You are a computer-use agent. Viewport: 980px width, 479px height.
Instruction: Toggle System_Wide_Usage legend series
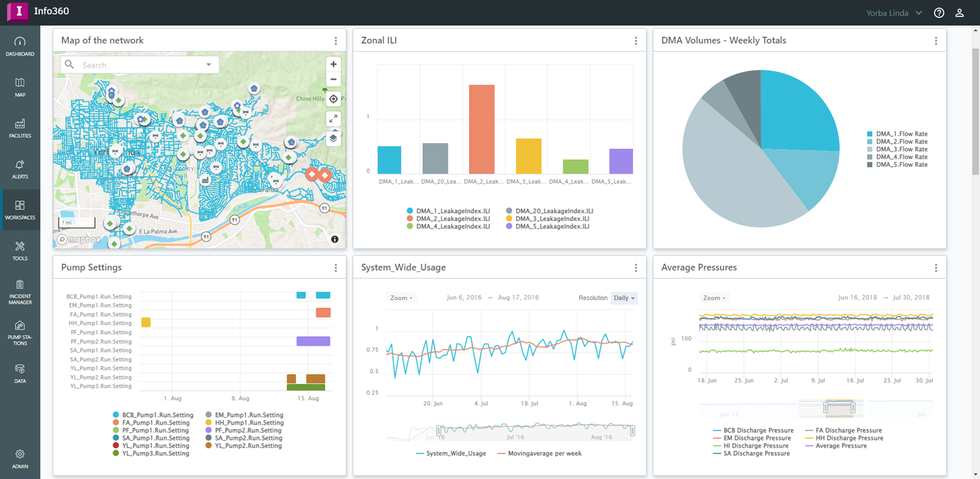[x=451, y=453]
